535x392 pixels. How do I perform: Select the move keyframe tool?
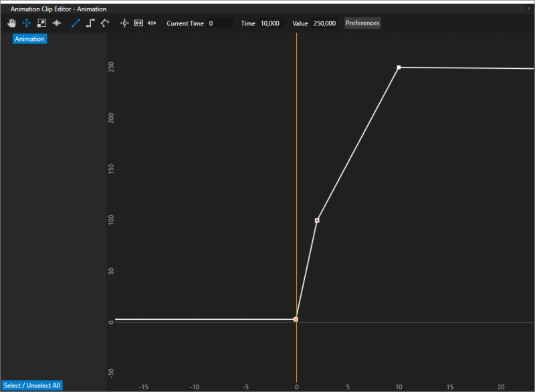pyautogui.click(x=27, y=23)
